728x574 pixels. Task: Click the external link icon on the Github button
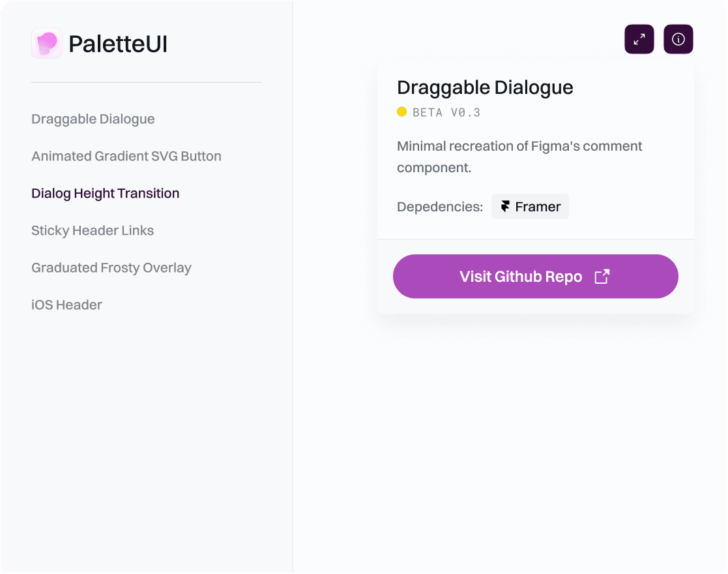coord(602,277)
